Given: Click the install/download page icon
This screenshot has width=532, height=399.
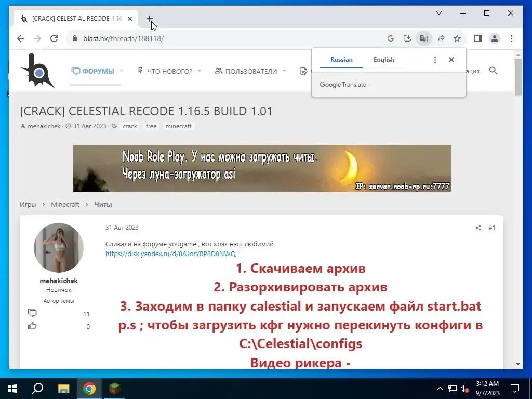Looking at the screenshot, I should (407, 38).
